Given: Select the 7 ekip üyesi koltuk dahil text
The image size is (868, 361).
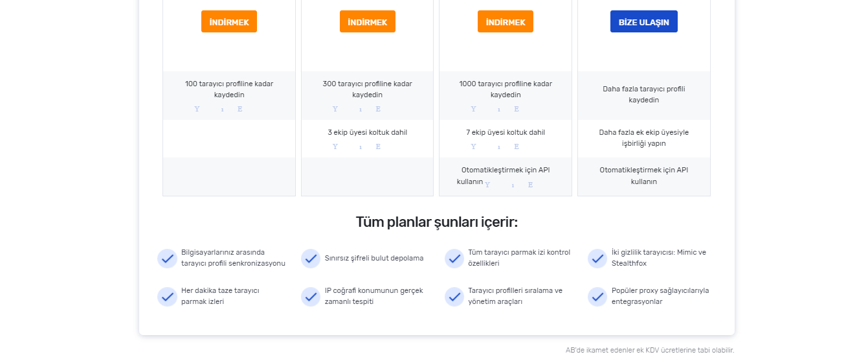Looking at the screenshot, I should point(506,132).
